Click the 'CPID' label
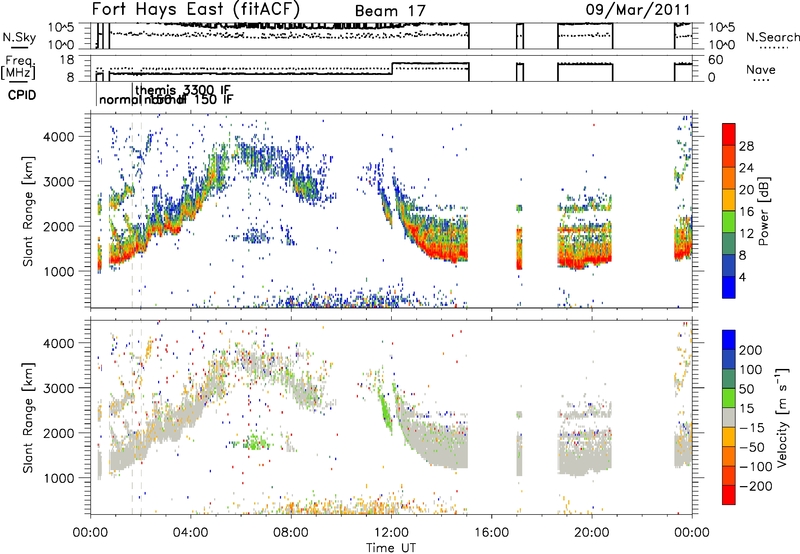 coord(22,95)
